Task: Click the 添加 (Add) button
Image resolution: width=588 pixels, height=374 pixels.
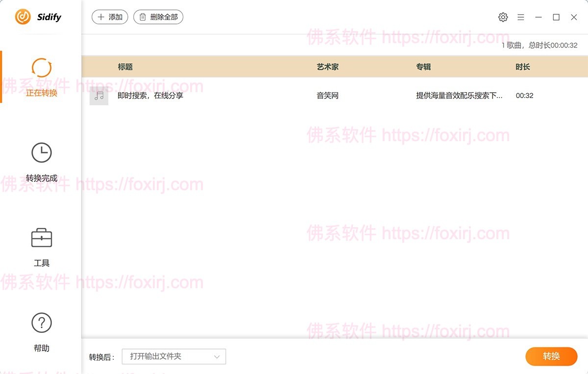Action: 110,16
